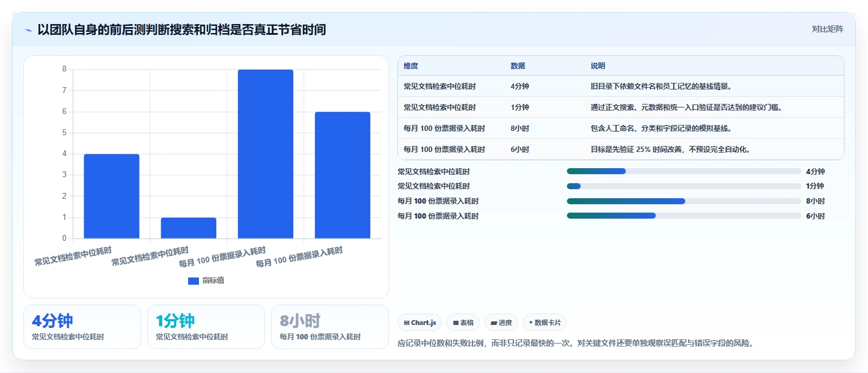Open the 1分钟 stat card
The height and width of the screenshot is (373, 868).
206,327
